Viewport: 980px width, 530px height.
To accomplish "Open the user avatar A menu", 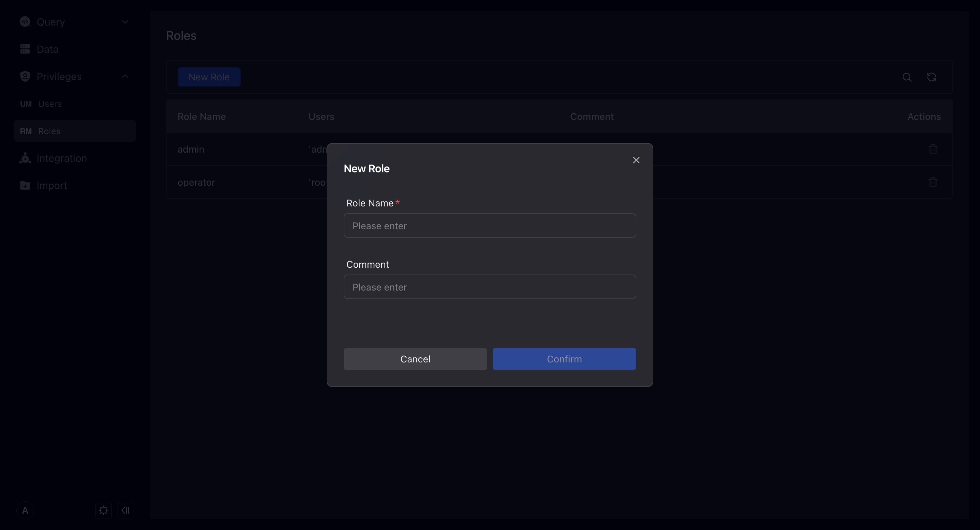I will click(25, 510).
